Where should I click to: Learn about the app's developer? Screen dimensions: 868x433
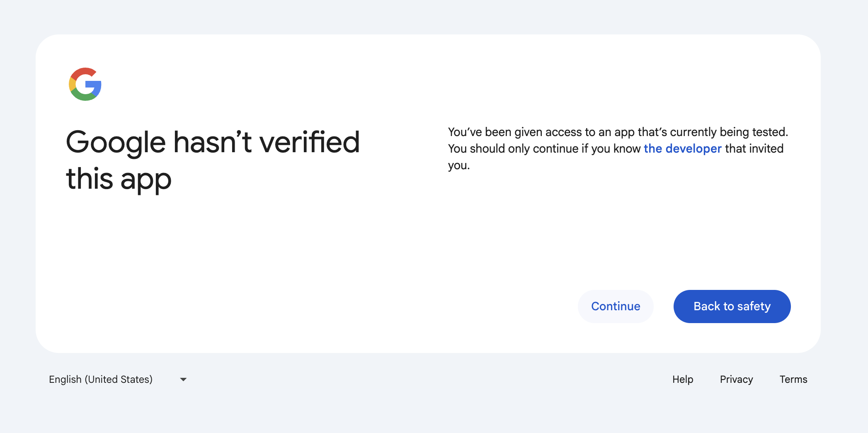coord(682,148)
